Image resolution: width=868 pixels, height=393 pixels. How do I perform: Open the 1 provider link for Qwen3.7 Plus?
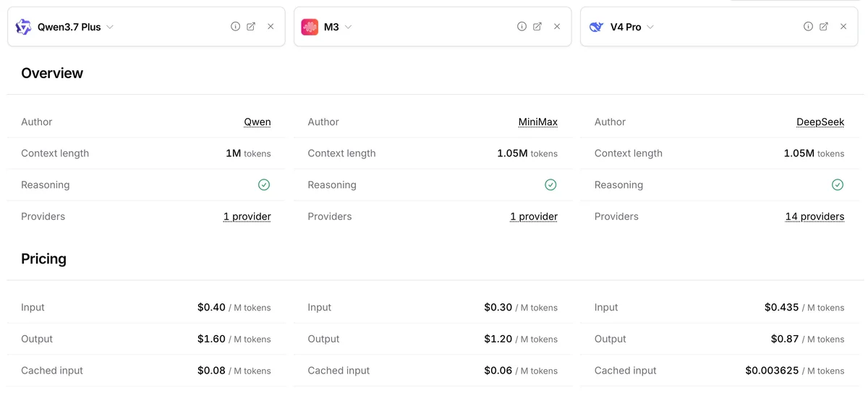pyautogui.click(x=247, y=216)
